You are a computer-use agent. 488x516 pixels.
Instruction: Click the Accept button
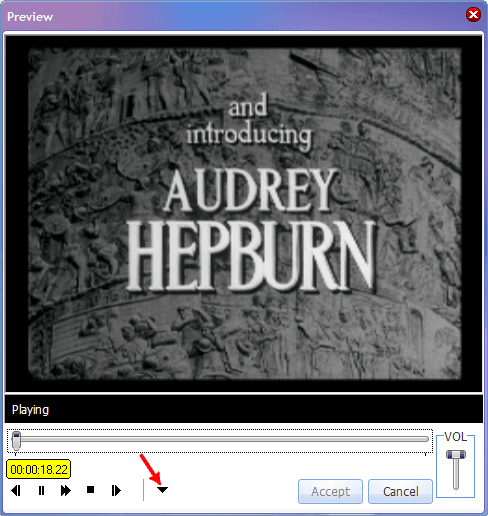pos(330,491)
